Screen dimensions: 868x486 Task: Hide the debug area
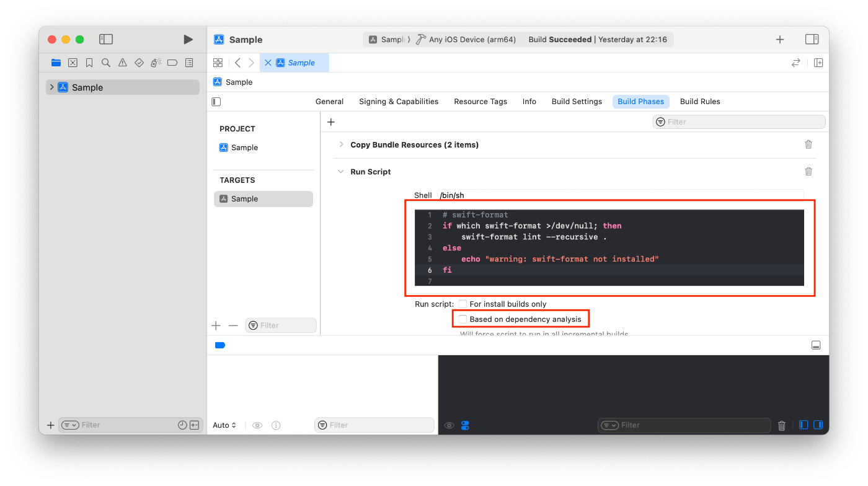[817, 345]
